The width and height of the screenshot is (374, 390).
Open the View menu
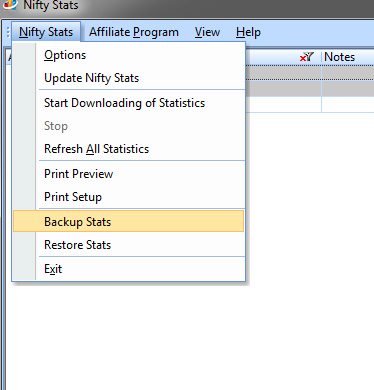tap(207, 32)
